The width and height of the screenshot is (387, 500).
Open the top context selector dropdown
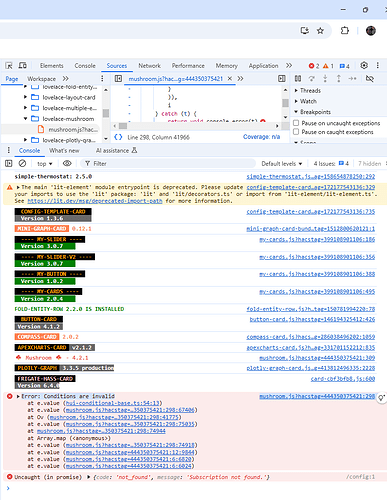click(45, 164)
